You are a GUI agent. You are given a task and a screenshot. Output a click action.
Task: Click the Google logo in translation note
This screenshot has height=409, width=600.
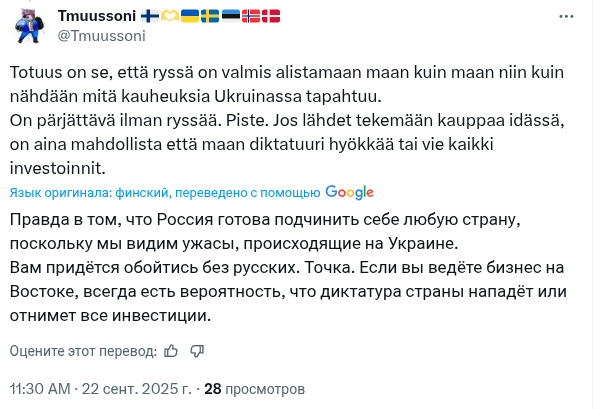(x=349, y=192)
